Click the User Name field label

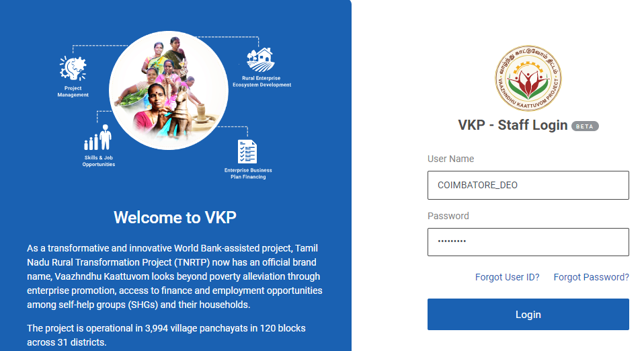[x=450, y=159]
